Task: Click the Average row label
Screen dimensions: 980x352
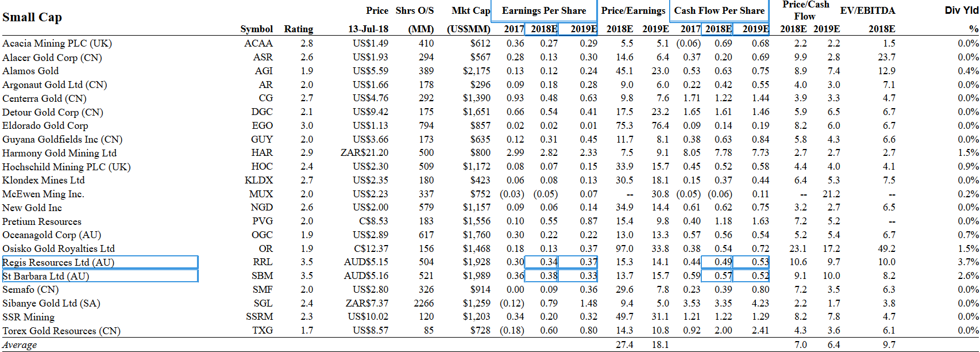Action: pyautogui.click(x=20, y=345)
